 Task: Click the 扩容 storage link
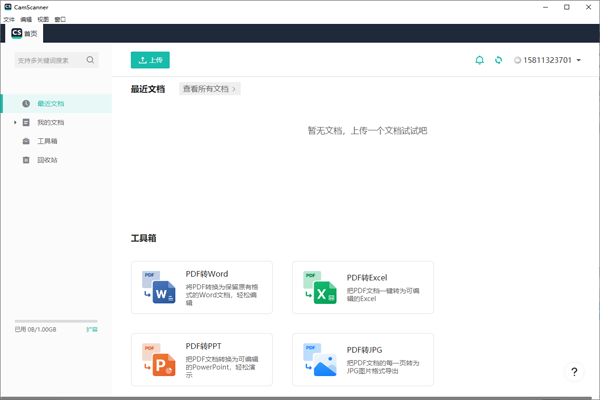(x=92, y=329)
